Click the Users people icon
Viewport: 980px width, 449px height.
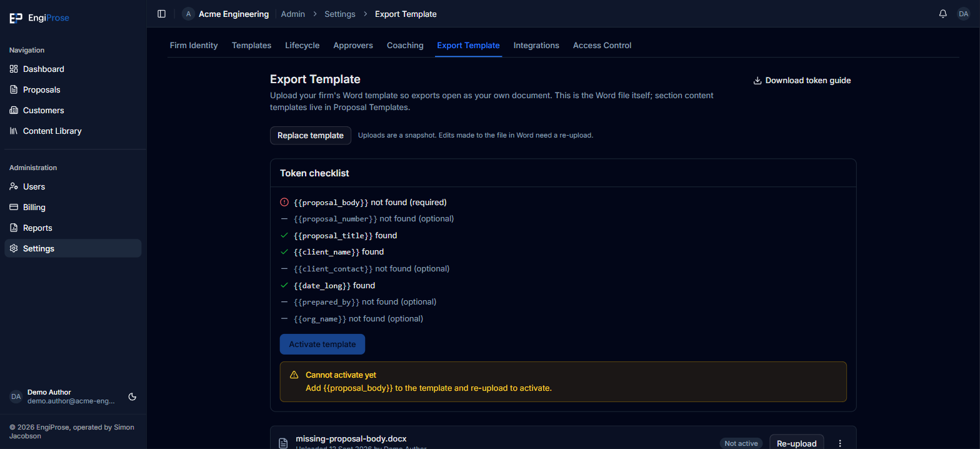[14, 186]
